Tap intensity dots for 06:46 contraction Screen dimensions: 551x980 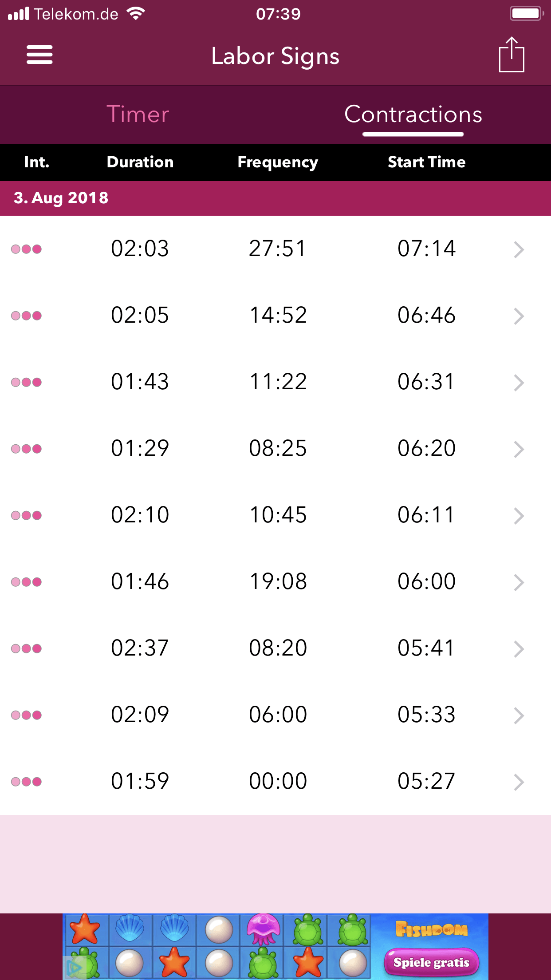pyautogui.click(x=27, y=316)
